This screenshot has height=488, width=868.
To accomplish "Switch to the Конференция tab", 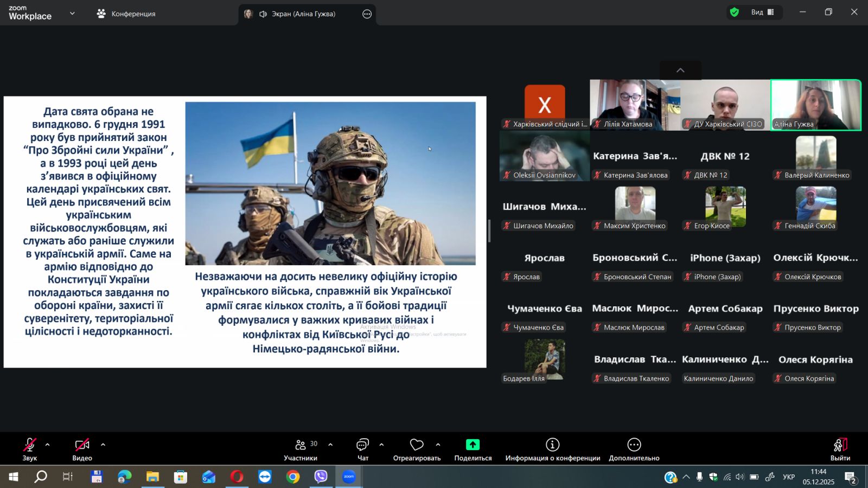I will click(126, 14).
